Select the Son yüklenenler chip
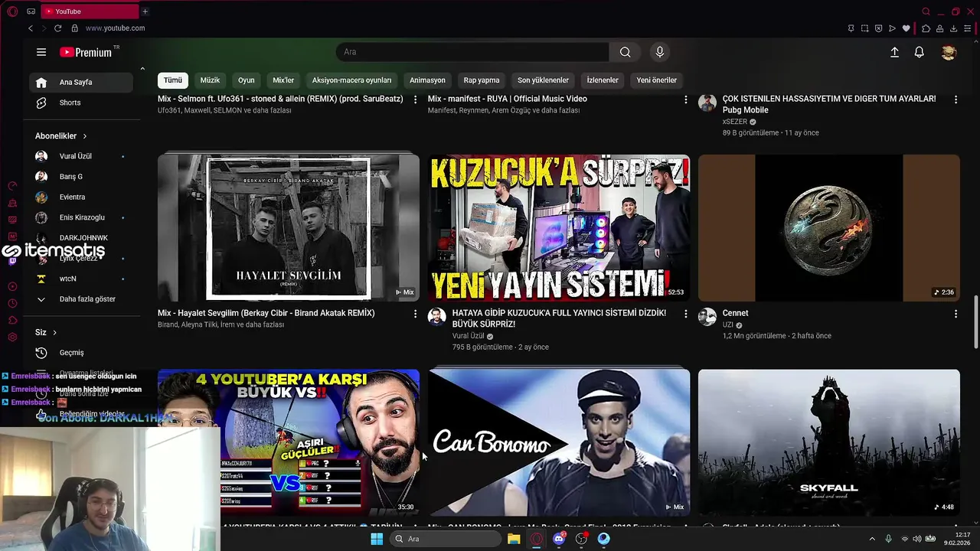The height and width of the screenshot is (551, 980). click(x=543, y=80)
